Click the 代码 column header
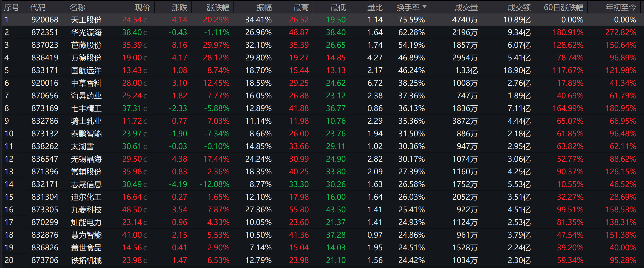The height and width of the screenshot is (268, 644). [x=38, y=7]
